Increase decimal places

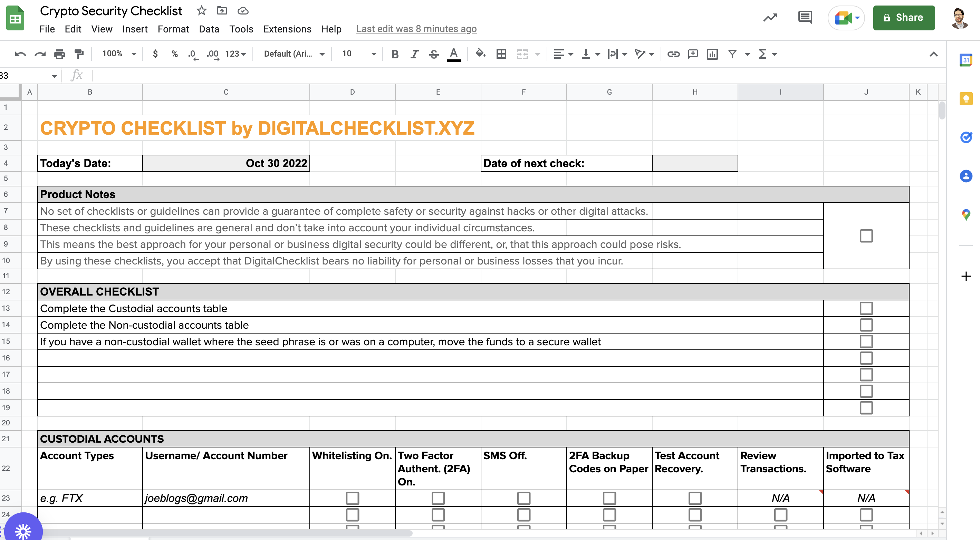coord(213,55)
